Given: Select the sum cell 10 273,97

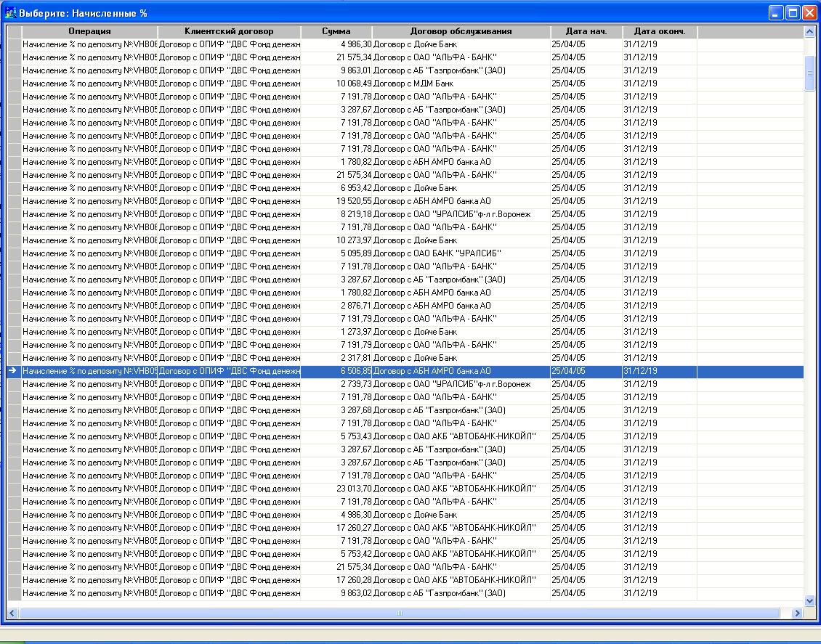Looking at the screenshot, I should coord(336,240).
